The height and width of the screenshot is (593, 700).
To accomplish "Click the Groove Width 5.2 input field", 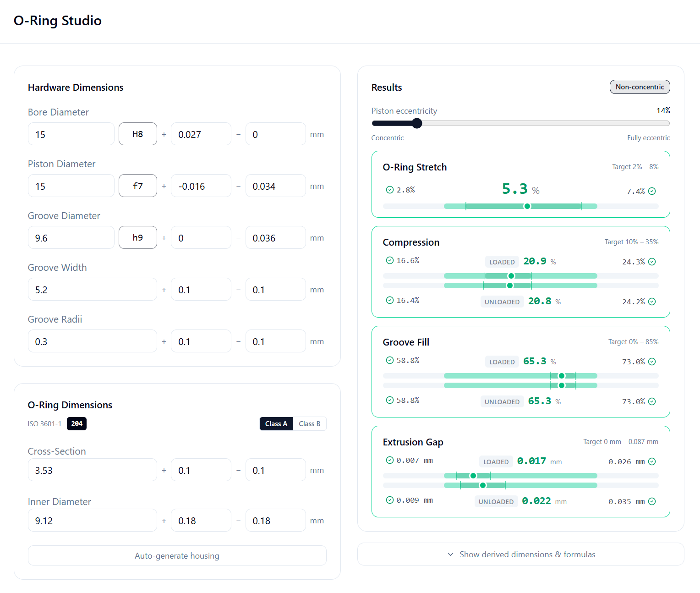I will pos(92,290).
